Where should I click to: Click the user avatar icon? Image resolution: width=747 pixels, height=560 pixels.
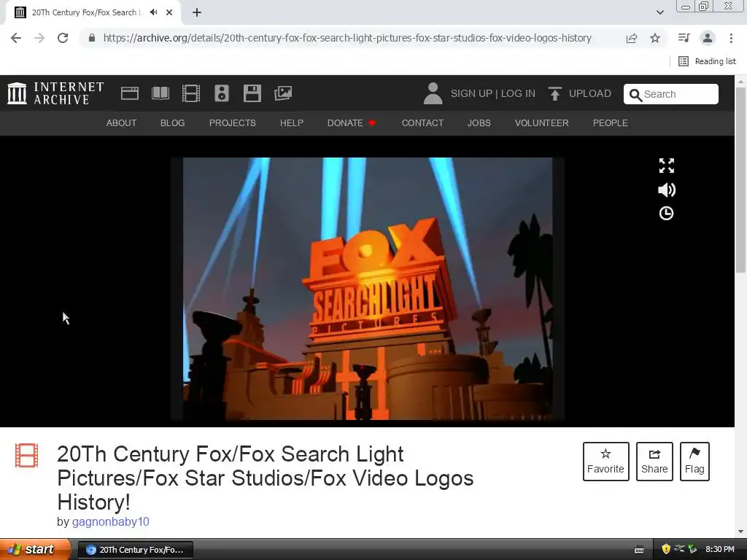click(x=433, y=93)
